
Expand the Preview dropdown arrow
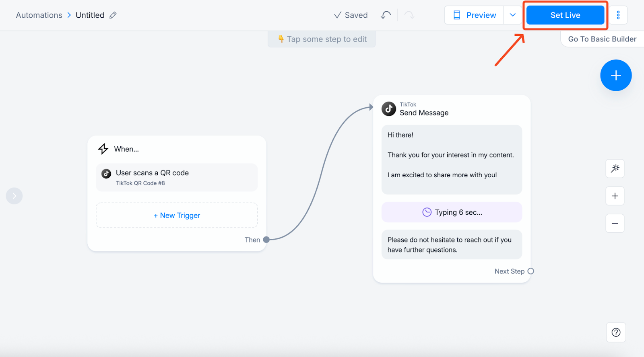coord(512,15)
